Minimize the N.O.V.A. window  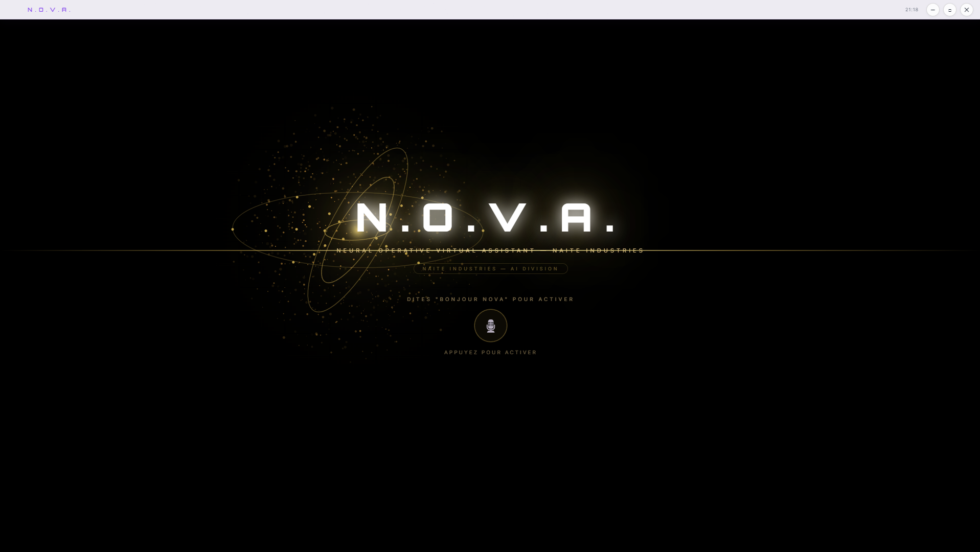[x=932, y=10]
